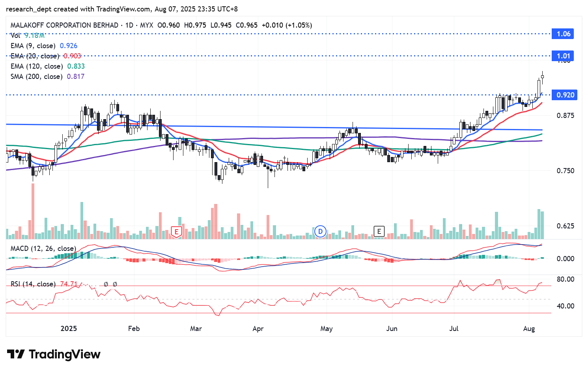This screenshot has width=588, height=372.
Task: Click the 0.625 price axis label
Action: [566, 226]
